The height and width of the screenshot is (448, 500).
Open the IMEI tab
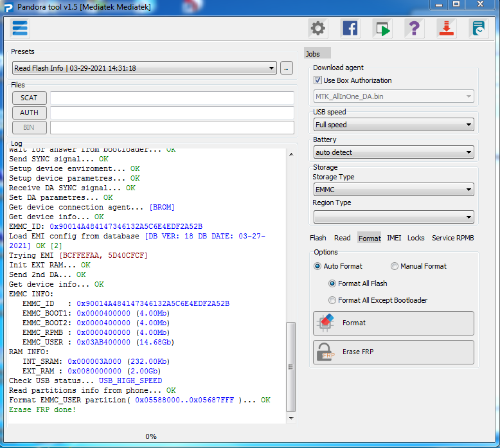394,238
